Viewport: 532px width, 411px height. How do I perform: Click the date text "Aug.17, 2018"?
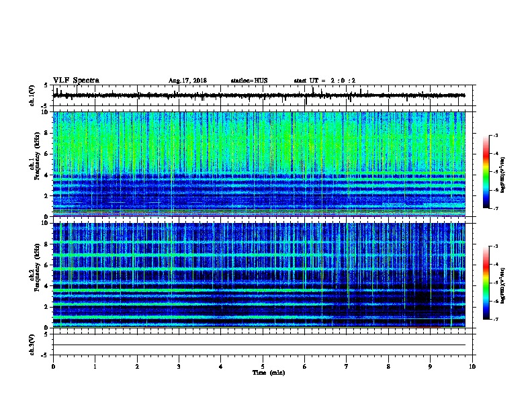click(187, 81)
